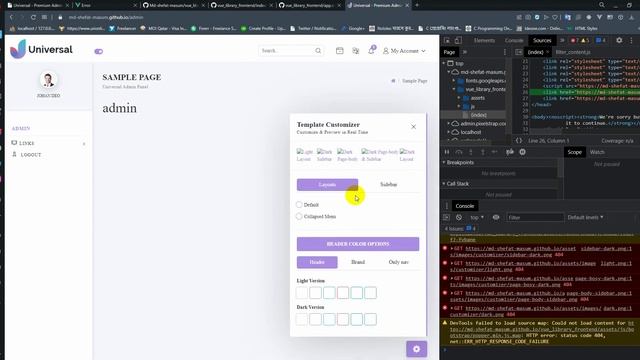Switch to DevTools Console top tab
This screenshot has height=360, width=640.
(x=514, y=40)
